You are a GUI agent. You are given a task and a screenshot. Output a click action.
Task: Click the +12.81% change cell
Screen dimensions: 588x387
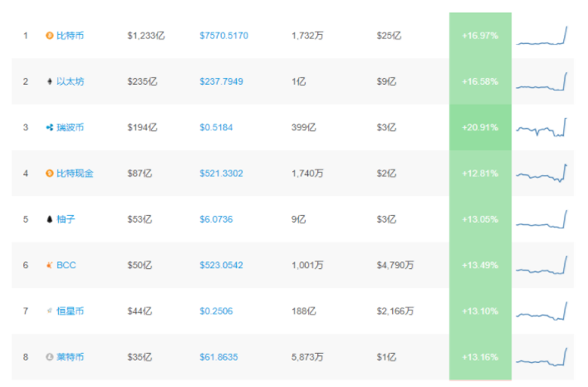click(480, 174)
